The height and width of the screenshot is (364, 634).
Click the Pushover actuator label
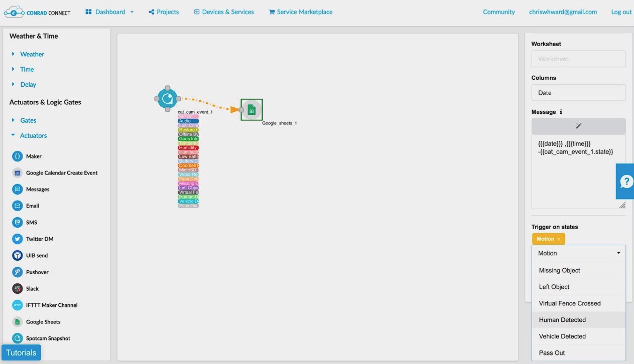pos(37,272)
